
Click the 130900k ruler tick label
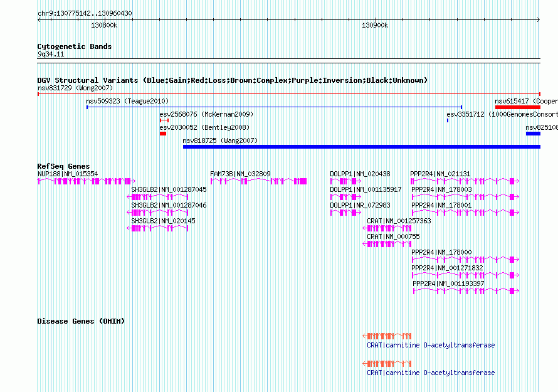(x=375, y=25)
